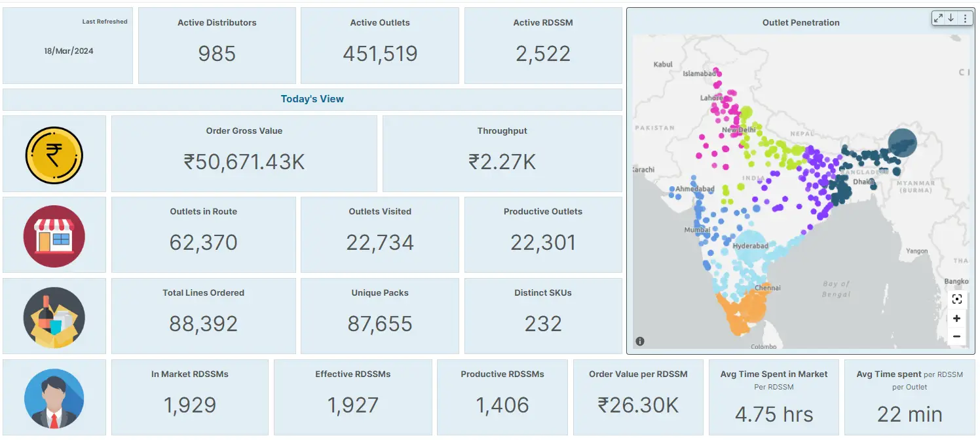980x440 pixels.
Task: Select the Throughput value card
Action: (x=502, y=154)
